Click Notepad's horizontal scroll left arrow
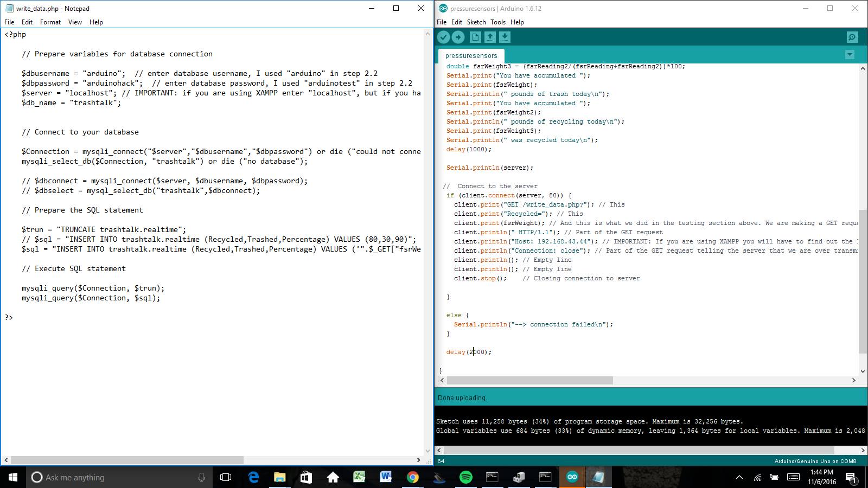 pos(6,460)
